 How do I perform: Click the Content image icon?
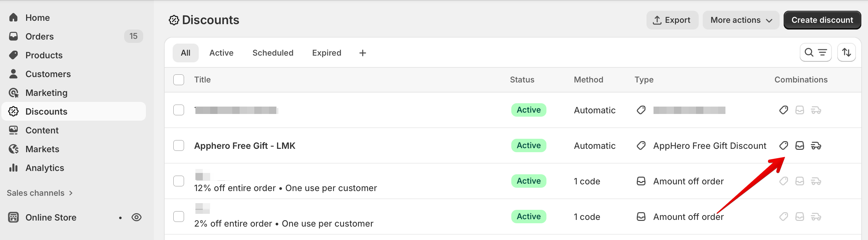pyautogui.click(x=13, y=130)
